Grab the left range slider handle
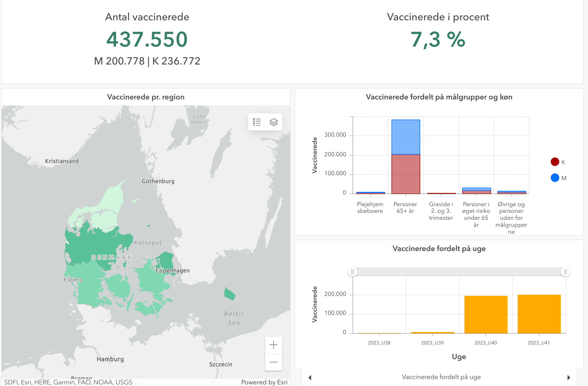This screenshot has height=386, width=588. 353,272
